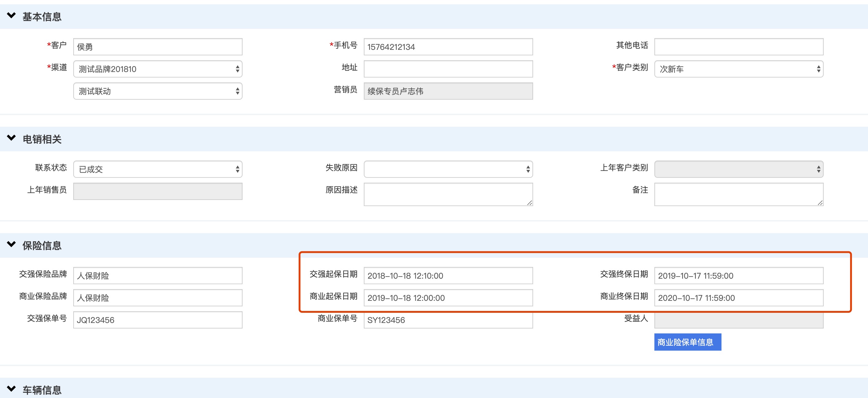Collapse the 基本信息 section chevron

pos(11,15)
